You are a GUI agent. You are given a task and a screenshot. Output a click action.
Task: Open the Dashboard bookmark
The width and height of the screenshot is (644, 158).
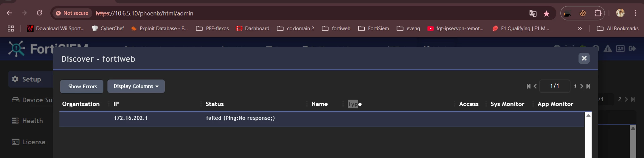(x=253, y=29)
